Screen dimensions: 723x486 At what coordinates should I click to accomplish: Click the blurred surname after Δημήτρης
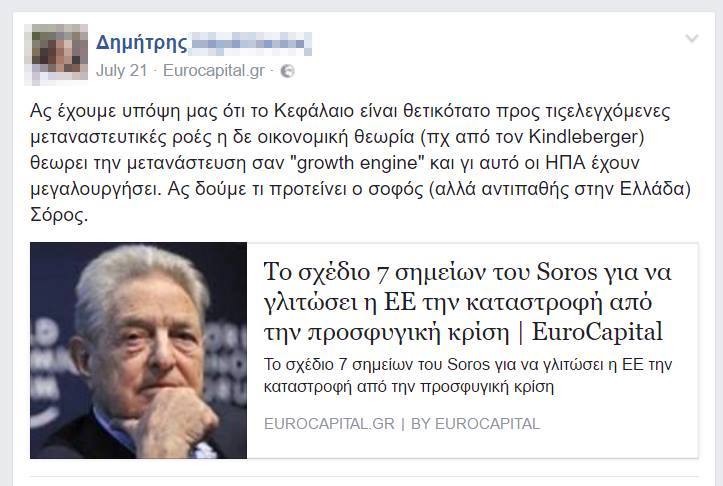pyautogui.click(x=251, y=44)
